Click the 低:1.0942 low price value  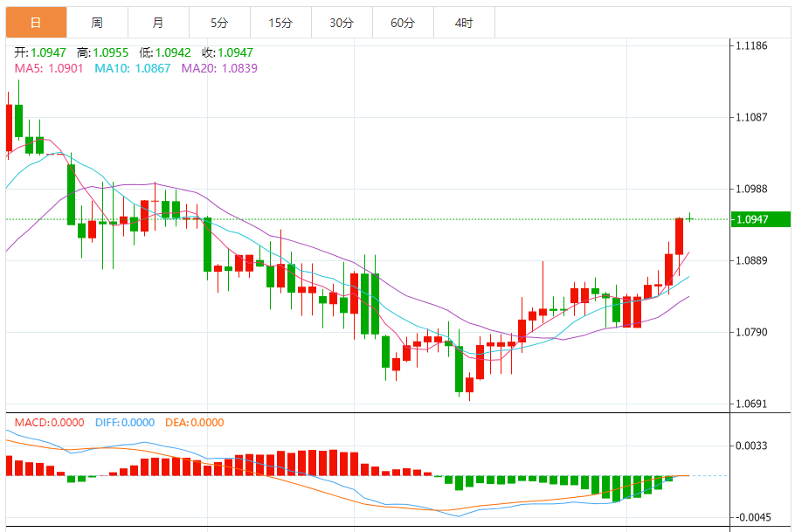165,52
